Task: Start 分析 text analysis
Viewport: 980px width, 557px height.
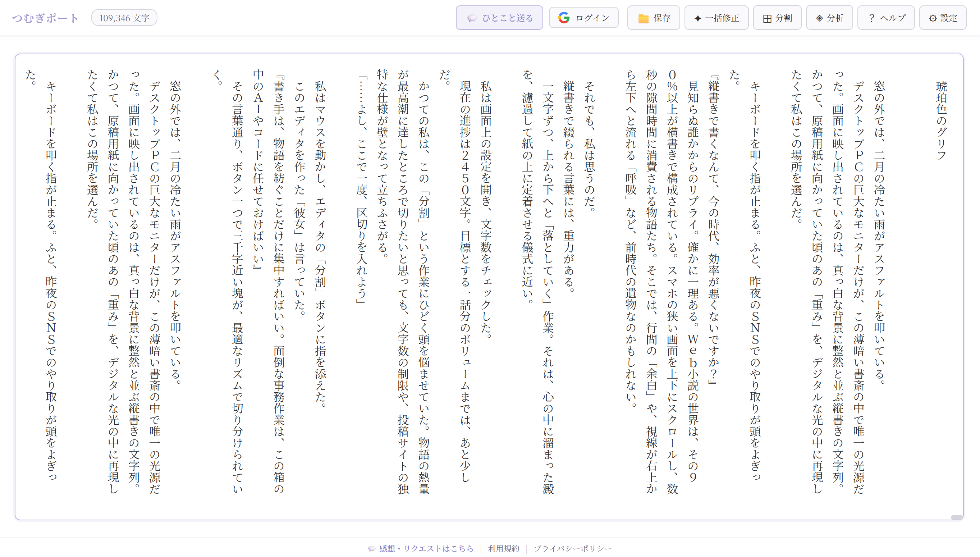Action: click(829, 18)
